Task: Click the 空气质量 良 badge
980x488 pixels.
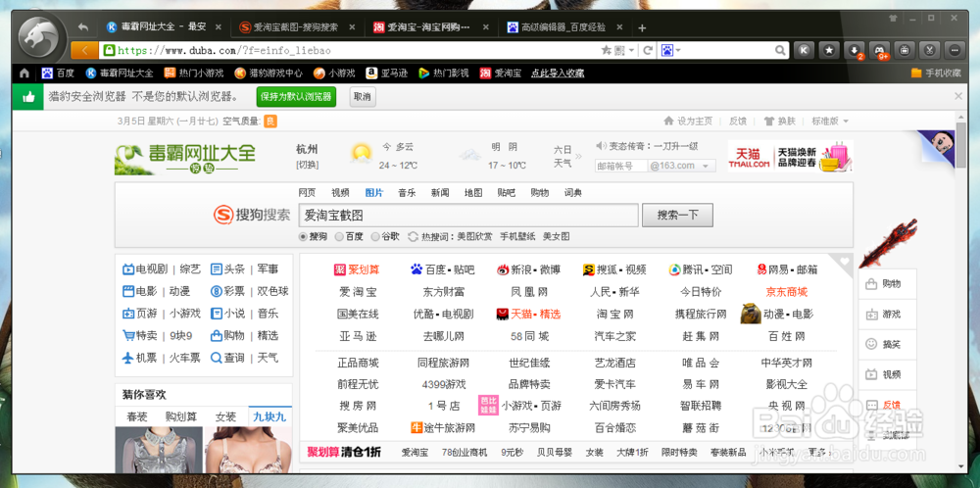Action: (x=270, y=122)
